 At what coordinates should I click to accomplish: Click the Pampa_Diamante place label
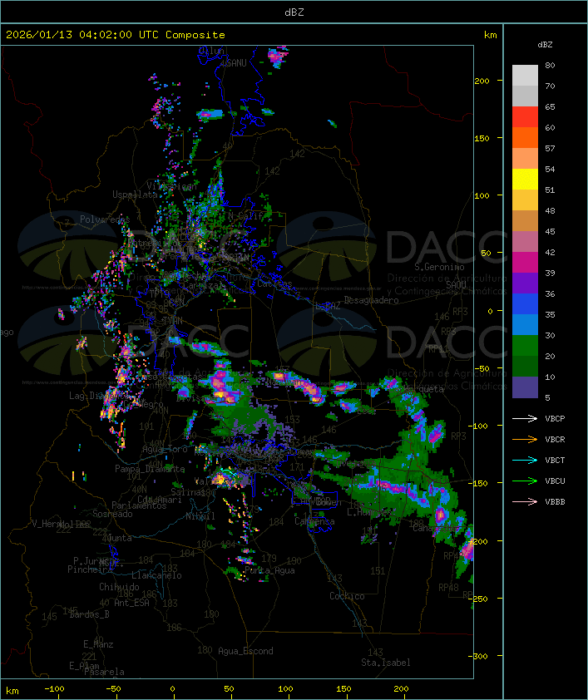click(150, 469)
